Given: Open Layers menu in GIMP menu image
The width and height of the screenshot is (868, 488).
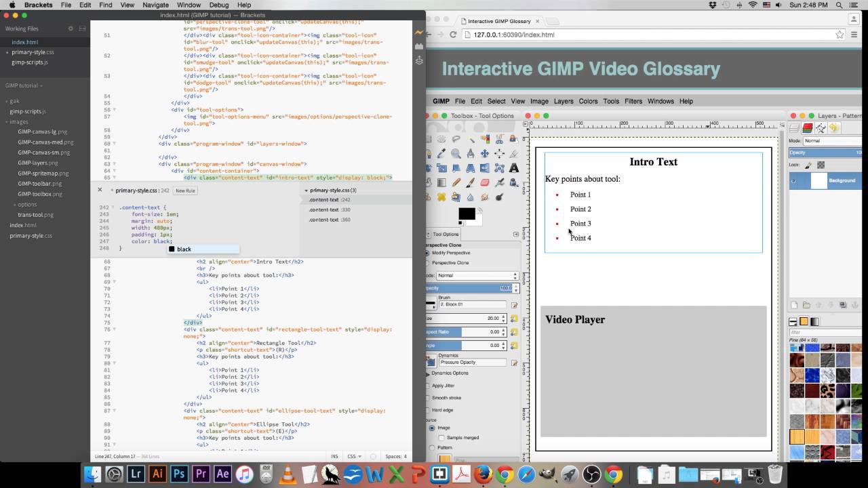Looking at the screenshot, I should (x=564, y=101).
